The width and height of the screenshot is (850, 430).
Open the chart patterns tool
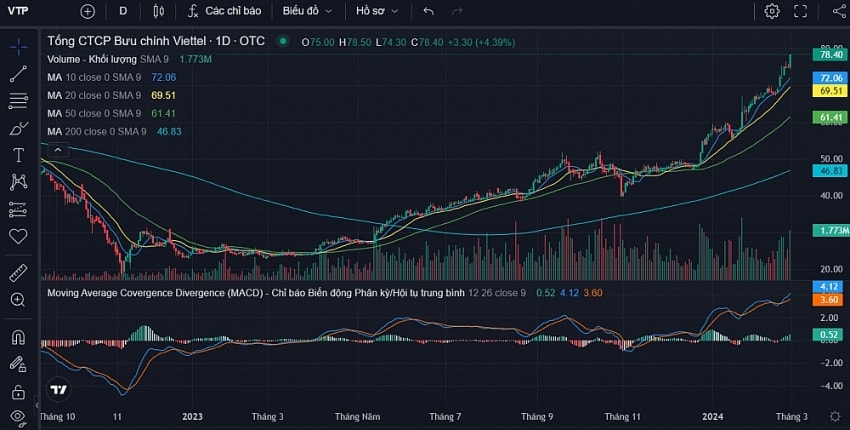18,182
